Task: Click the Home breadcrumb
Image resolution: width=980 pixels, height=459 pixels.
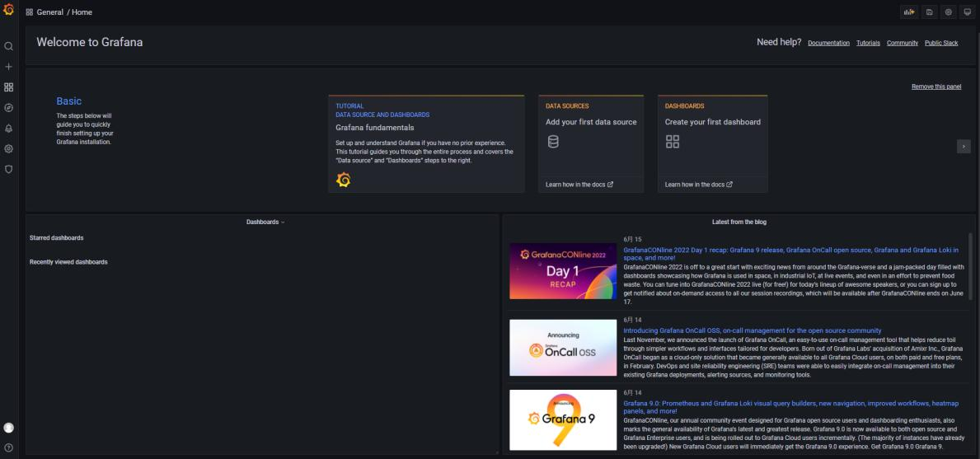Action: click(x=82, y=12)
